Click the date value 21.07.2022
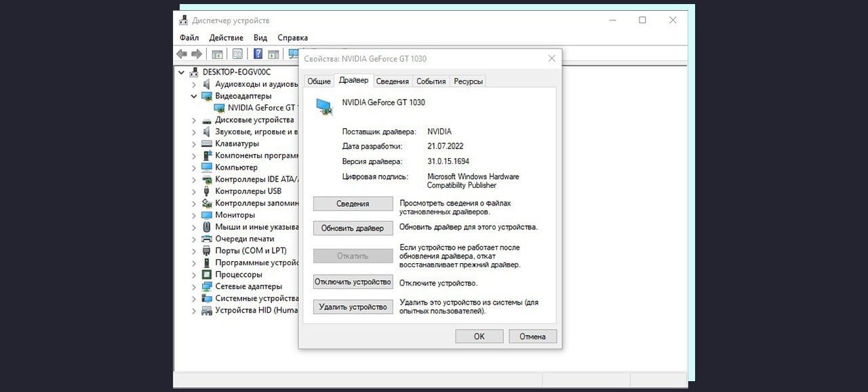Screen dimensions: 868x392 pos(446,146)
